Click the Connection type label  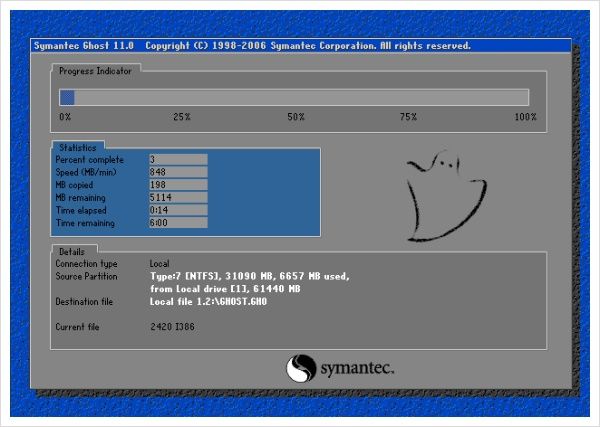pyautogui.click(x=86, y=264)
